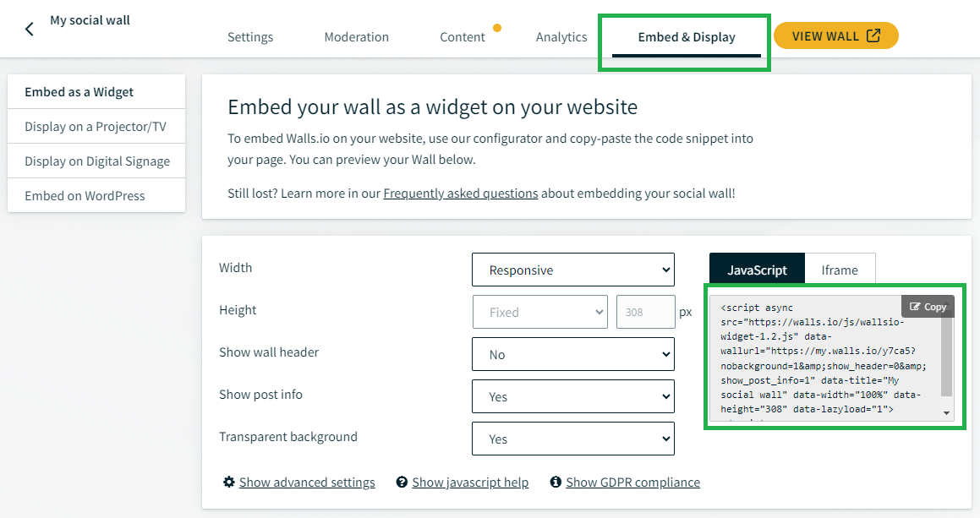
Task: Click the View Wall button
Action: (x=835, y=35)
